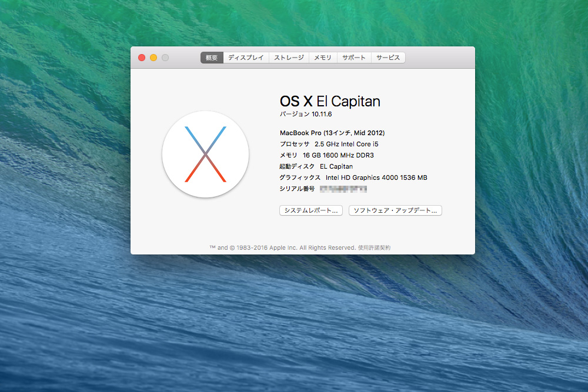Click the 起動ディスク label
Image resolution: width=588 pixels, height=392 pixels.
tap(297, 167)
